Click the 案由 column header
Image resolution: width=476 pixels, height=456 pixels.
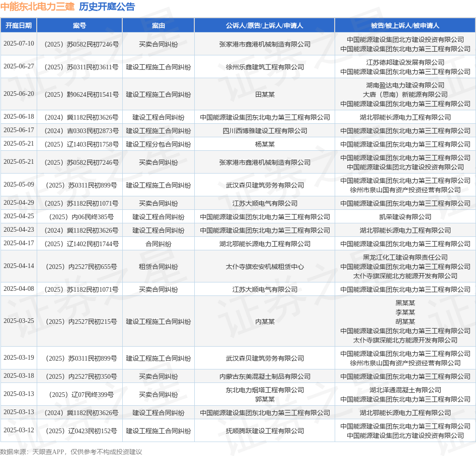tap(158, 26)
